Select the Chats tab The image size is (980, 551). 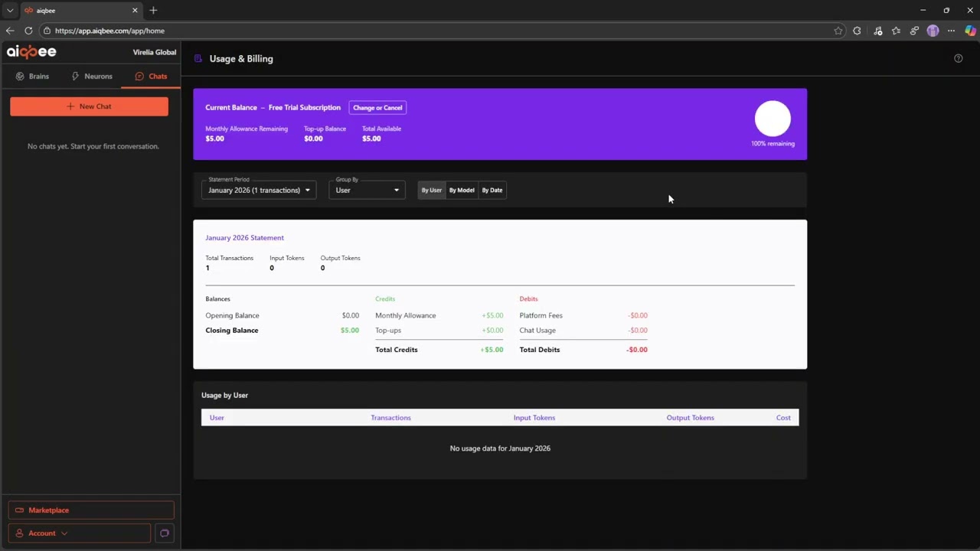151,76
